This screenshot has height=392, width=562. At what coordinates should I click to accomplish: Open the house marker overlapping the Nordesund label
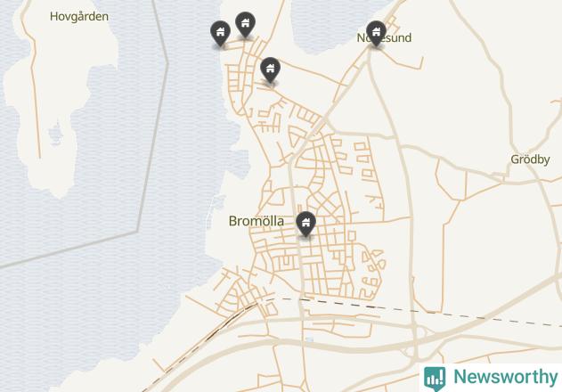coord(376,33)
